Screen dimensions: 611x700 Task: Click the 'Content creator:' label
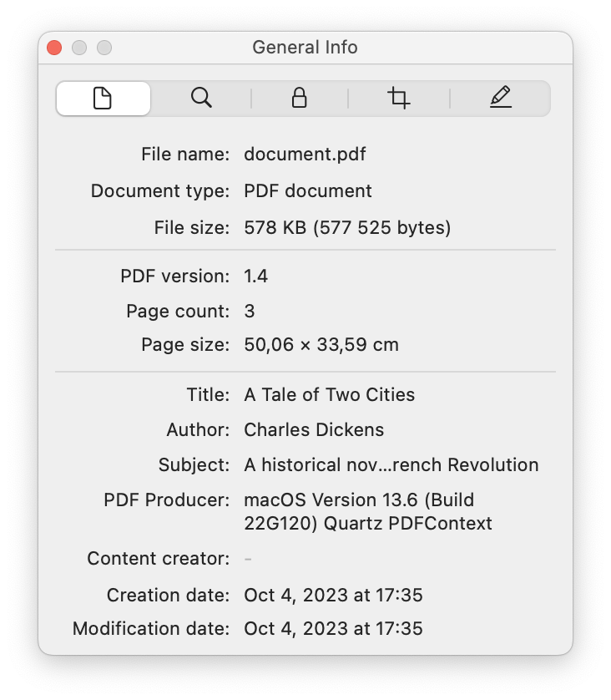tap(159, 559)
